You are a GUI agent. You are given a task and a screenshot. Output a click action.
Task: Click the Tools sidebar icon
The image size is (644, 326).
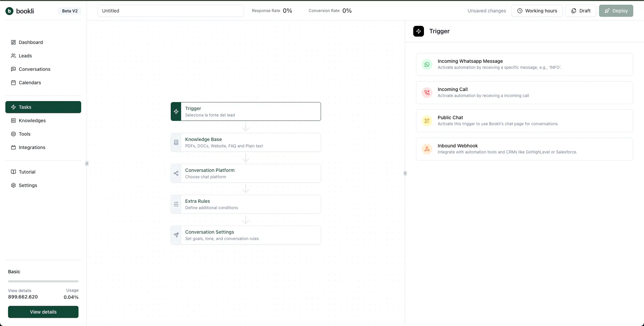click(13, 134)
